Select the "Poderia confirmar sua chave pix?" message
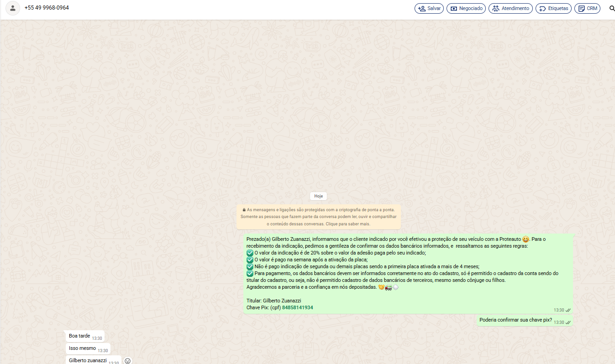615x364 pixels. (515, 320)
